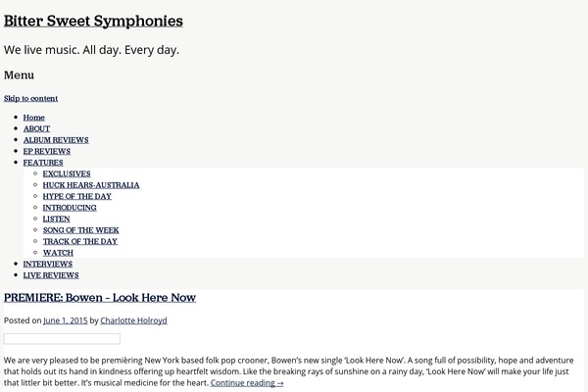Click the LISTEN submenu link
Screen dimensions: 588x392
coord(57,219)
